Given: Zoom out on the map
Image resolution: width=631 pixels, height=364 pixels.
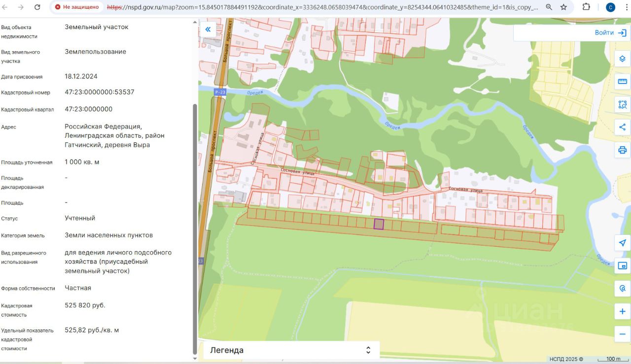Looking at the screenshot, I should (622, 334).
